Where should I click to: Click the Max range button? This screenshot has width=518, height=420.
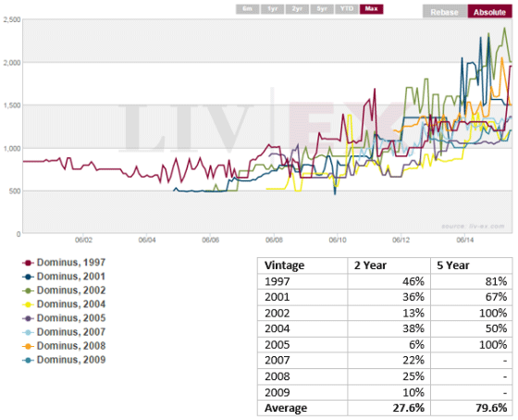[x=371, y=9]
